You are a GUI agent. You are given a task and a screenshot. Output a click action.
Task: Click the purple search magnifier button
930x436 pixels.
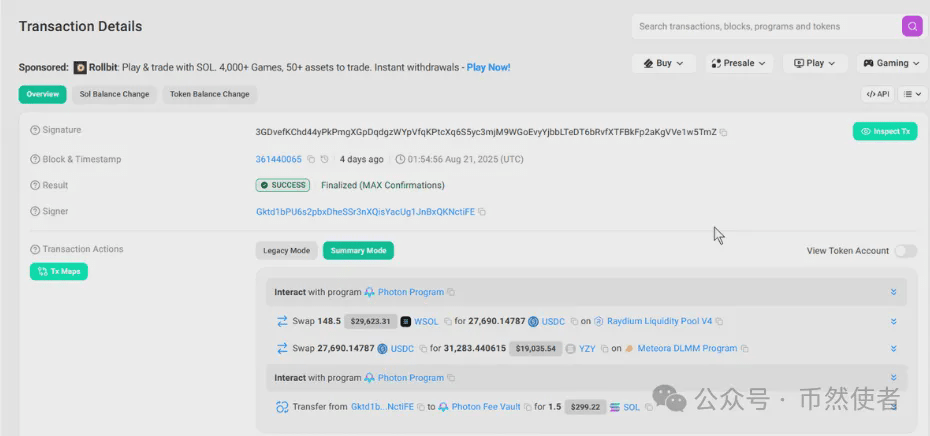(912, 27)
